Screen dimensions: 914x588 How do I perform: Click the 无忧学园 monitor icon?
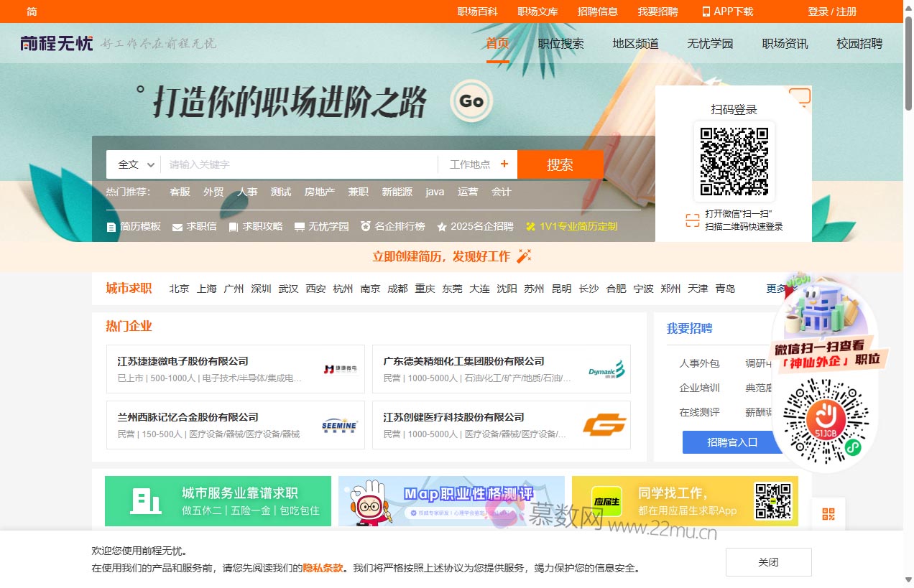[298, 226]
